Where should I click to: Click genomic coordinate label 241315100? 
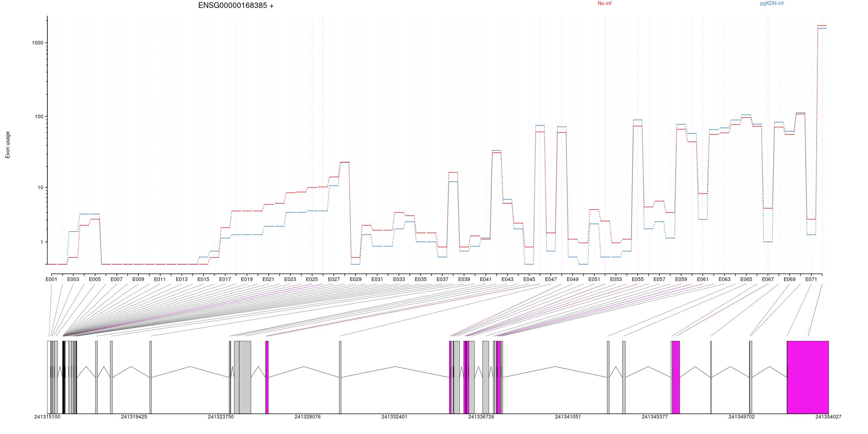coord(47,417)
